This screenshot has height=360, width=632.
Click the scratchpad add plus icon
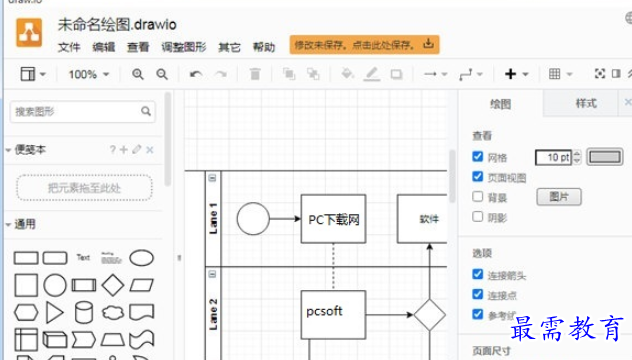click(x=124, y=150)
